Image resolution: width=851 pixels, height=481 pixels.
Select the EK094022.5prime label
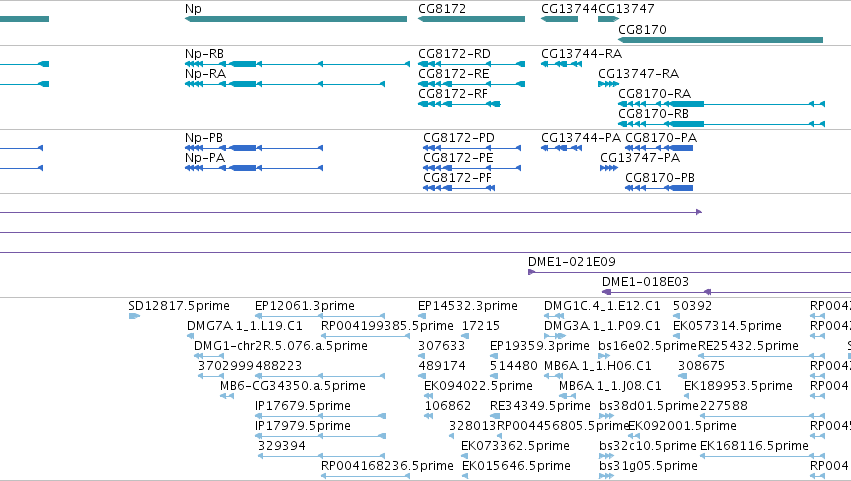click(478, 387)
